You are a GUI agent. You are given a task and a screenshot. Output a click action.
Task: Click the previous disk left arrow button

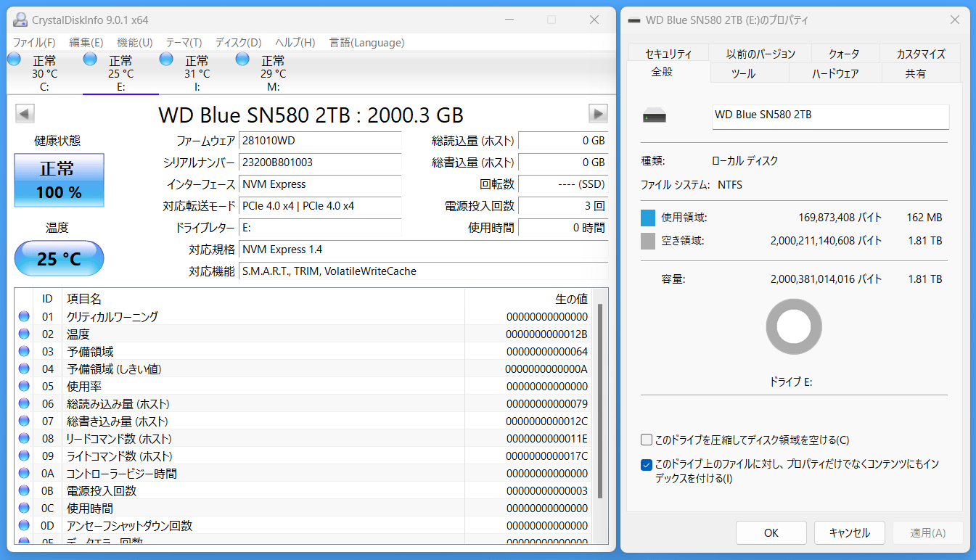tap(25, 114)
